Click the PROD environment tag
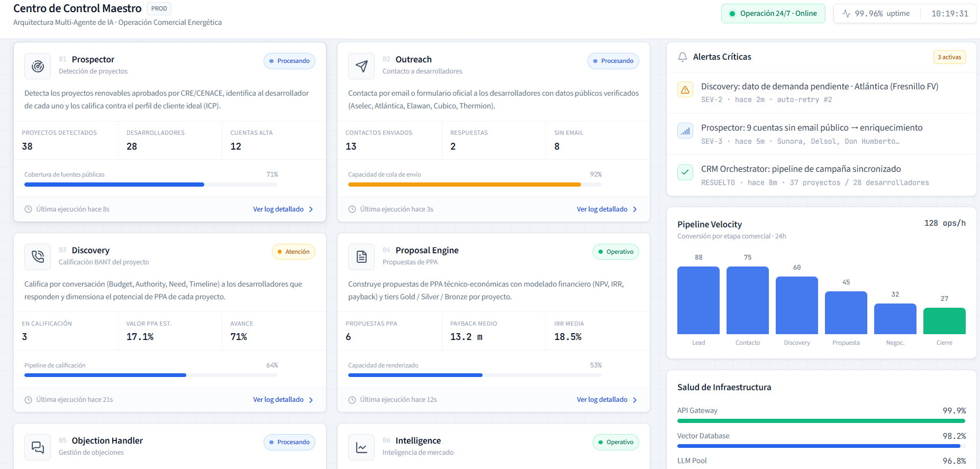The height and width of the screenshot is (469, 980). 159,8
